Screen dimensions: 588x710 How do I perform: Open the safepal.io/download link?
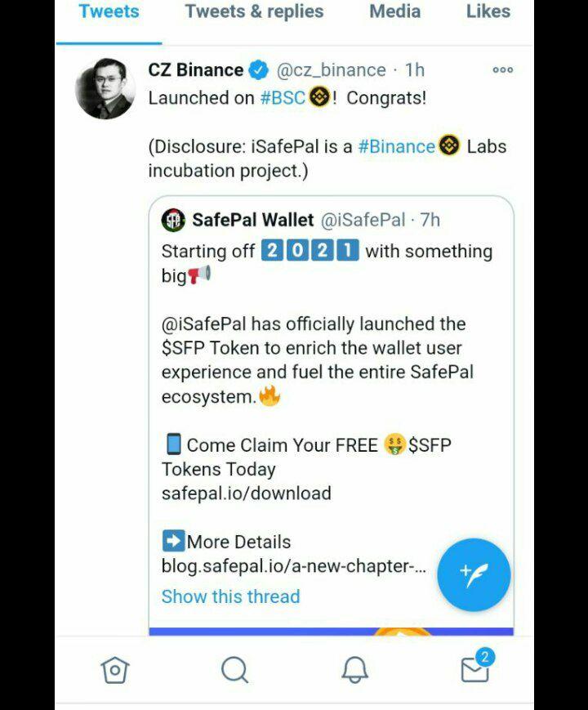[247, 493]
